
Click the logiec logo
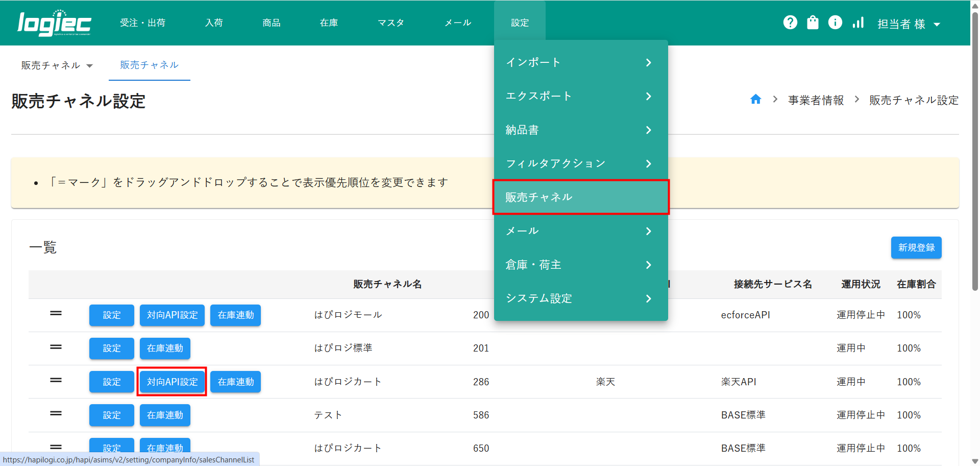click(x=54, y=23)
